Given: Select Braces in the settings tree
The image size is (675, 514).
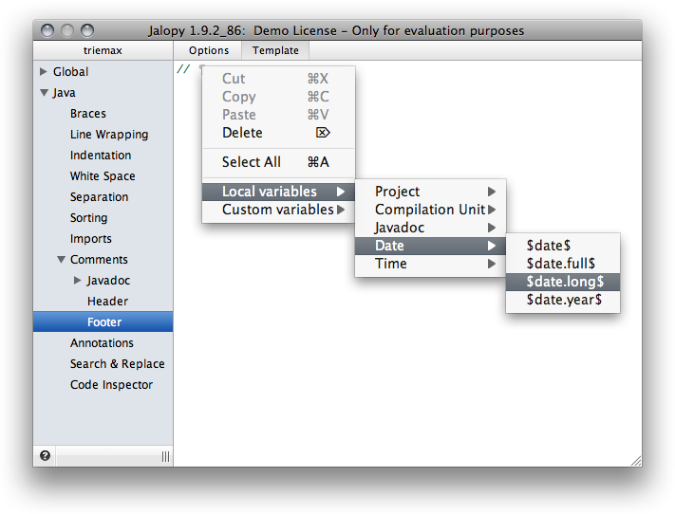Looking at the screenshot, I should (x=88, y=114).
